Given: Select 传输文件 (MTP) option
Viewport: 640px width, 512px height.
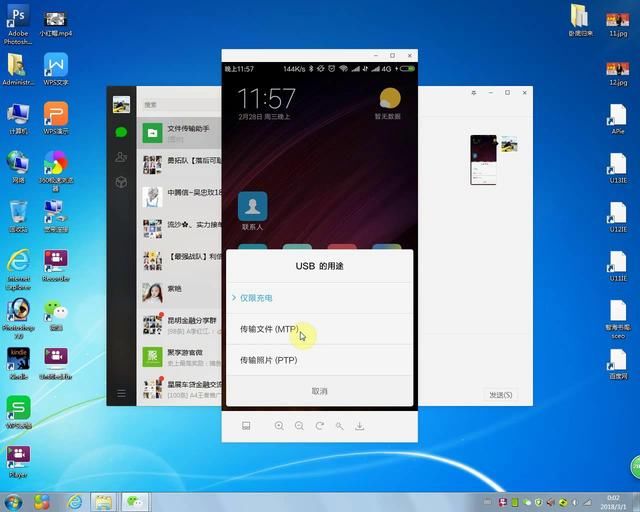Looking at the screenshot, I should (x=268, y=329).
